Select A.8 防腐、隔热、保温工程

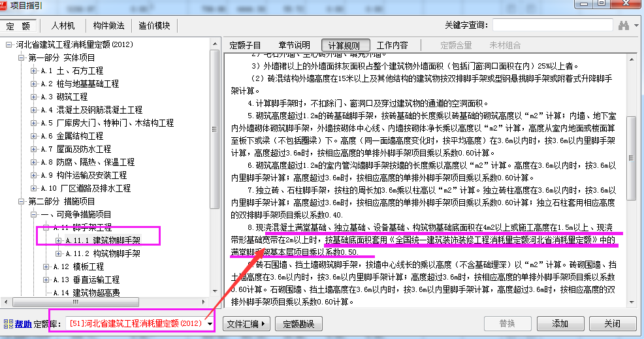[x=88, y=162]
